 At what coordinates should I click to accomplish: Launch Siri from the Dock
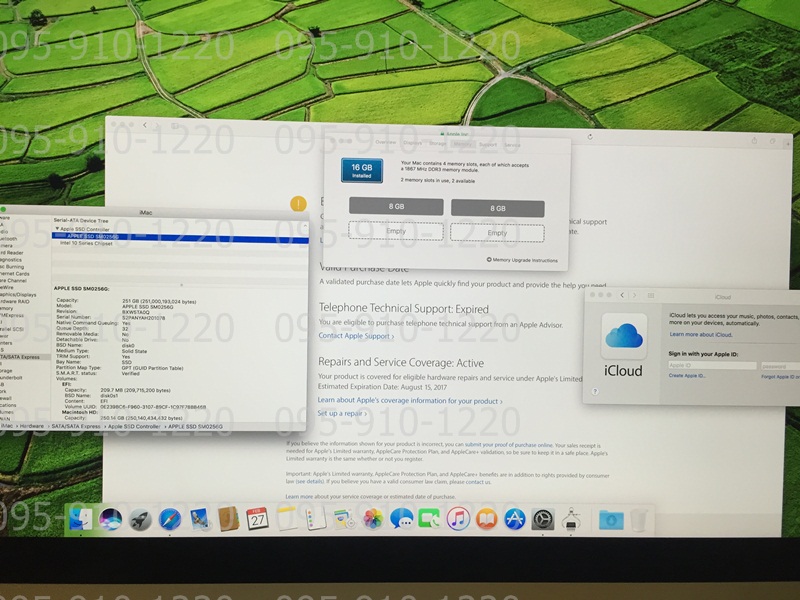(x=110, y=519)
